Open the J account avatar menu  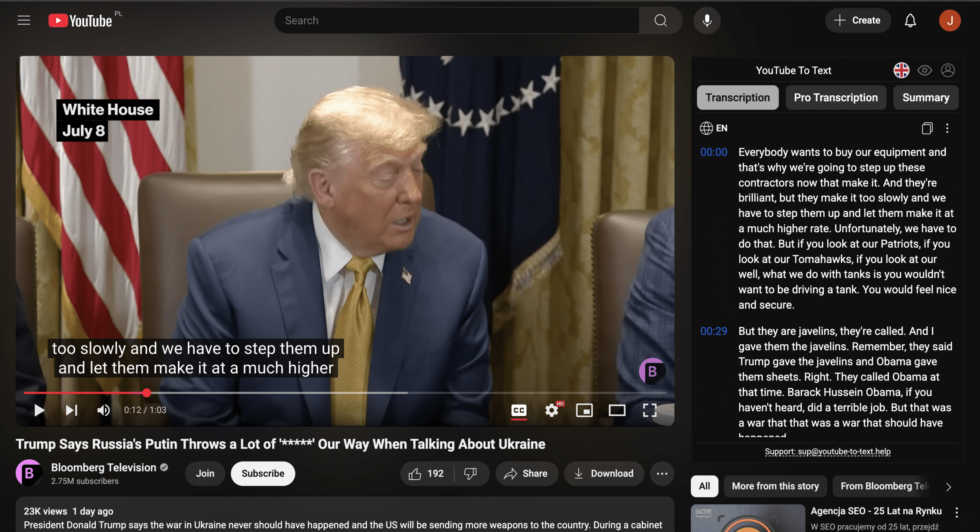[x=949, y=20]
